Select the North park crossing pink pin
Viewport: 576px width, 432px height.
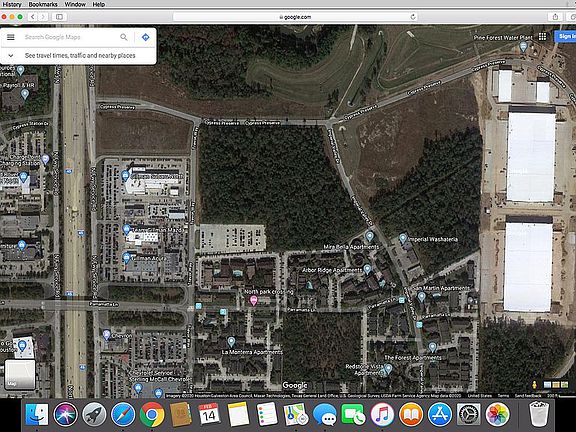253,301
